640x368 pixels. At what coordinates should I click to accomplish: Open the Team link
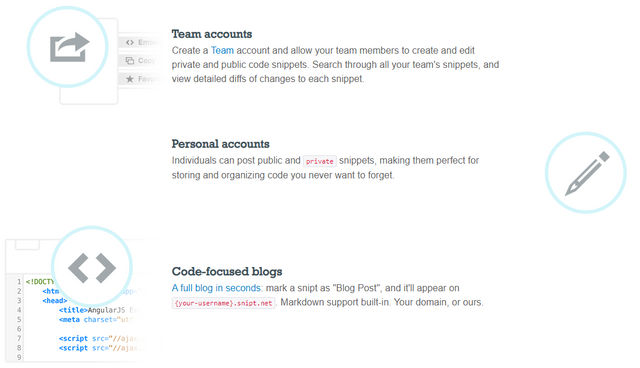[222, 51]
